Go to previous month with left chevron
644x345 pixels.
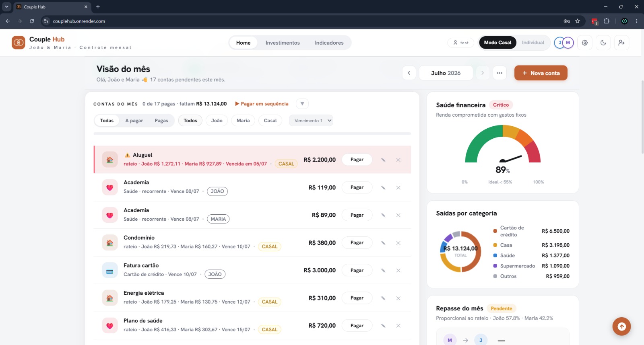(x=409, y=73)
